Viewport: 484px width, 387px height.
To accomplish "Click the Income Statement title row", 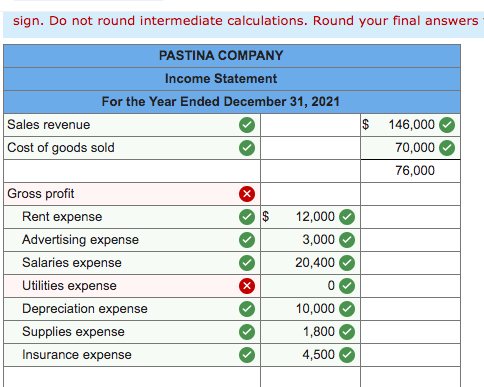I will pos(232,79).
